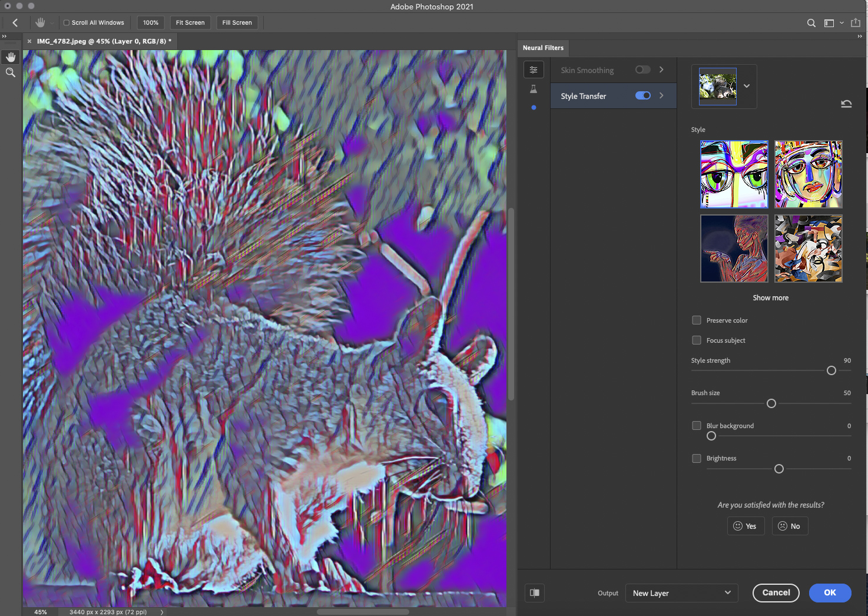Open the Output New Layer dropdown

(681, 593)
